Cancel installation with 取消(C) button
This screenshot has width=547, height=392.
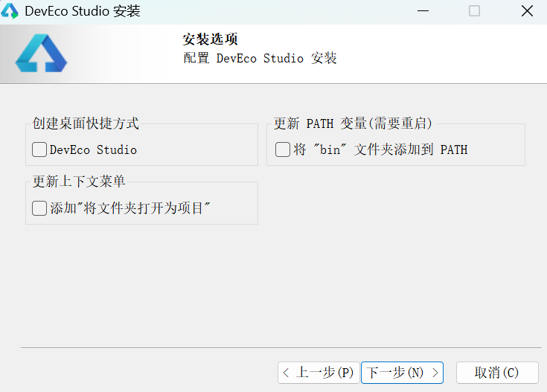coord(497,373)
